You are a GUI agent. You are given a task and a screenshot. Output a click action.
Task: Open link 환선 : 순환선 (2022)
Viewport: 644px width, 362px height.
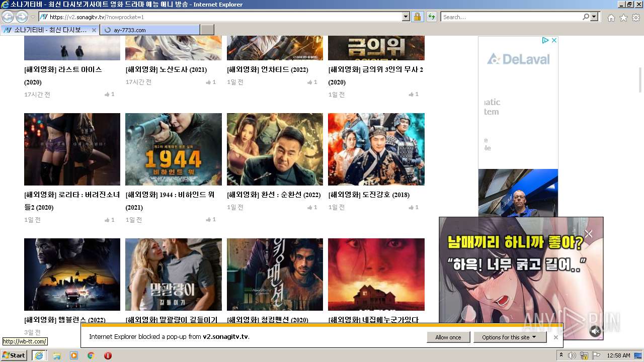pyautogui.click(x=274, y=195)
